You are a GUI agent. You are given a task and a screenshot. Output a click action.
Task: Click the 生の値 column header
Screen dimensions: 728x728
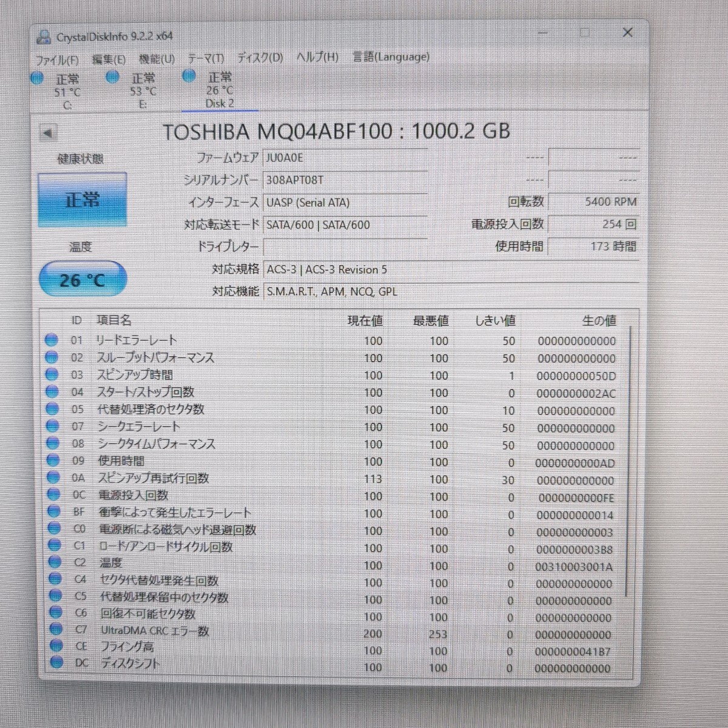pyautogui.click(x=599, y=321)
